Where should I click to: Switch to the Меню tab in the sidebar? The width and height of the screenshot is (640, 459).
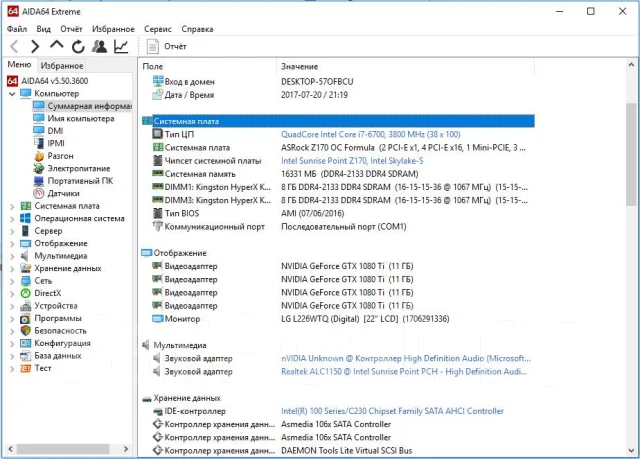(x=19, y=65)
